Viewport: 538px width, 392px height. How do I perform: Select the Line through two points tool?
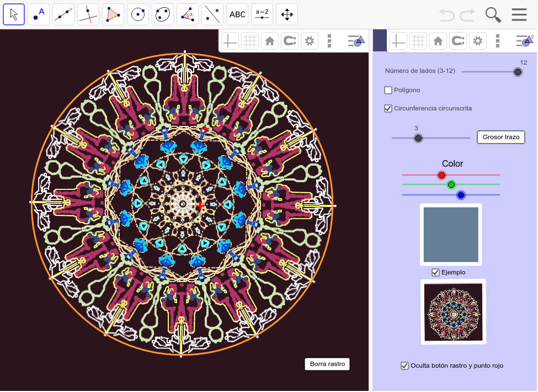coord(63,14)
